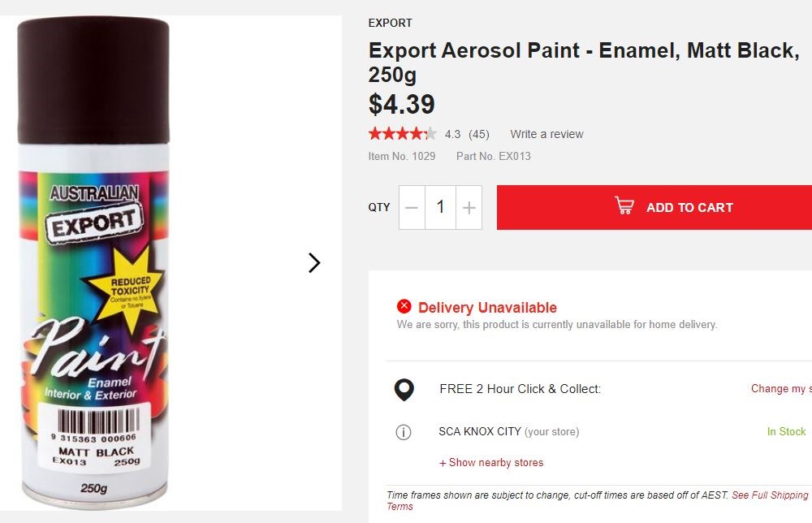Click the next image arrow chevron
Screen dimensions: 812x523
click(314, 262)
